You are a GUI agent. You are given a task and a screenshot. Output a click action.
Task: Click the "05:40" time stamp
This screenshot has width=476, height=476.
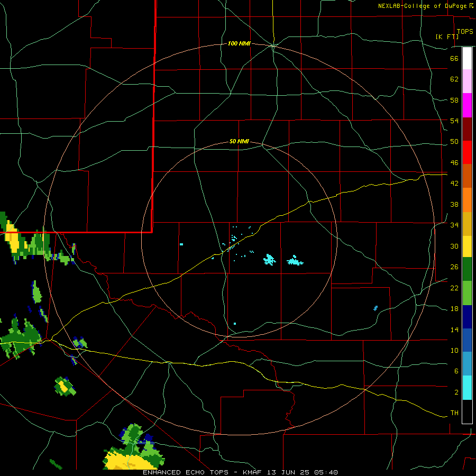(326, 472)
